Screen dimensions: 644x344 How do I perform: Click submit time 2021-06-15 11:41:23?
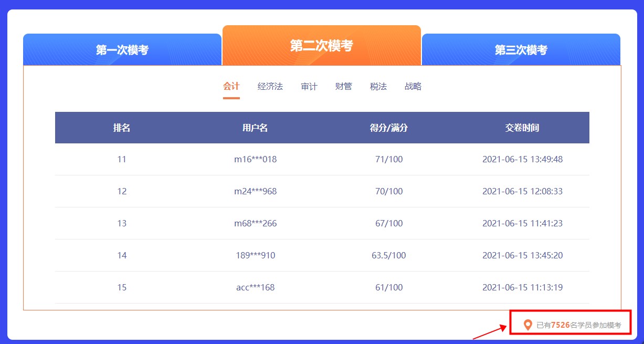pos(522,223)
